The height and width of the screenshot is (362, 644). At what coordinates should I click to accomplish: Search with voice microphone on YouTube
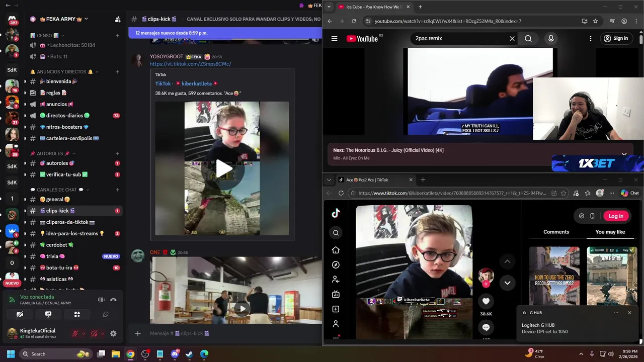(x=551, y=38)
